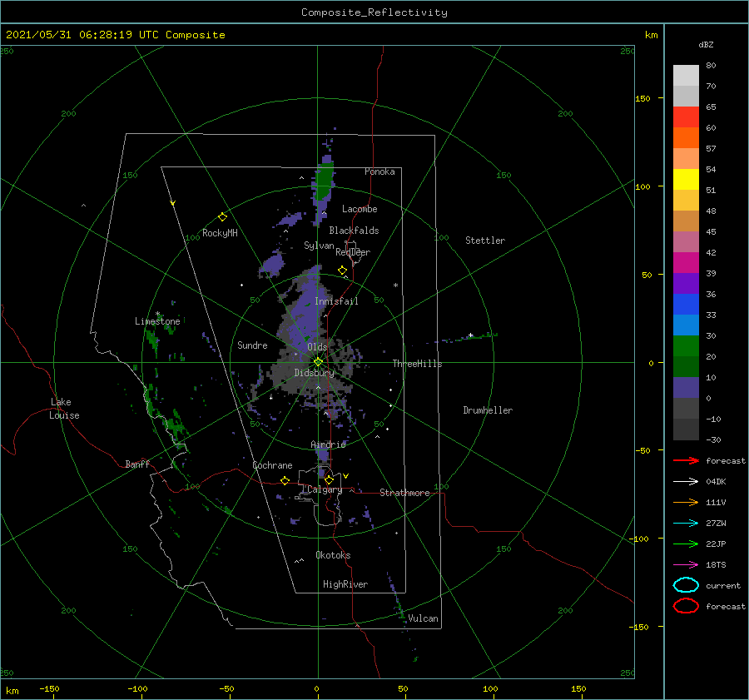This screenshot has width=749, height=700.
Task: Click the dBZ legend heading
Action: (706, 44)
